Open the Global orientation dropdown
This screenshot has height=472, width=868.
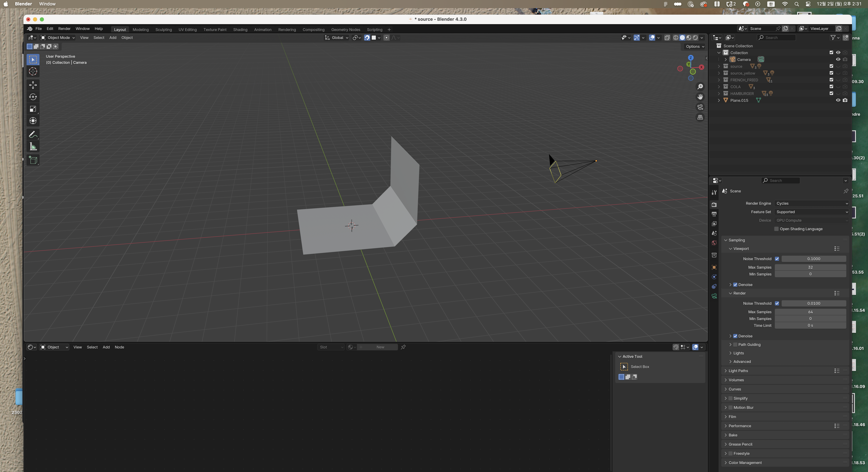(337, 38)
